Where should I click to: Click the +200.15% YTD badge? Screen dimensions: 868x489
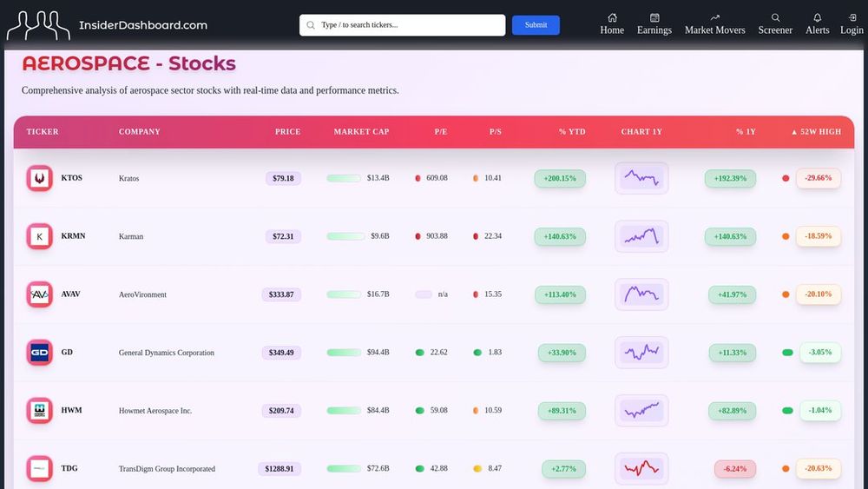click(560, 178)
